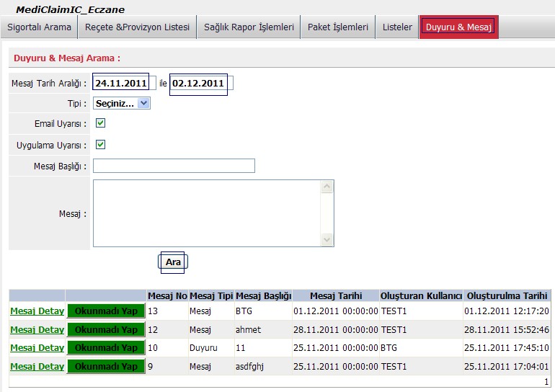Open Mesaj Detay for message 10
Screen dimensions: 555x392
(x=37, y=348)
